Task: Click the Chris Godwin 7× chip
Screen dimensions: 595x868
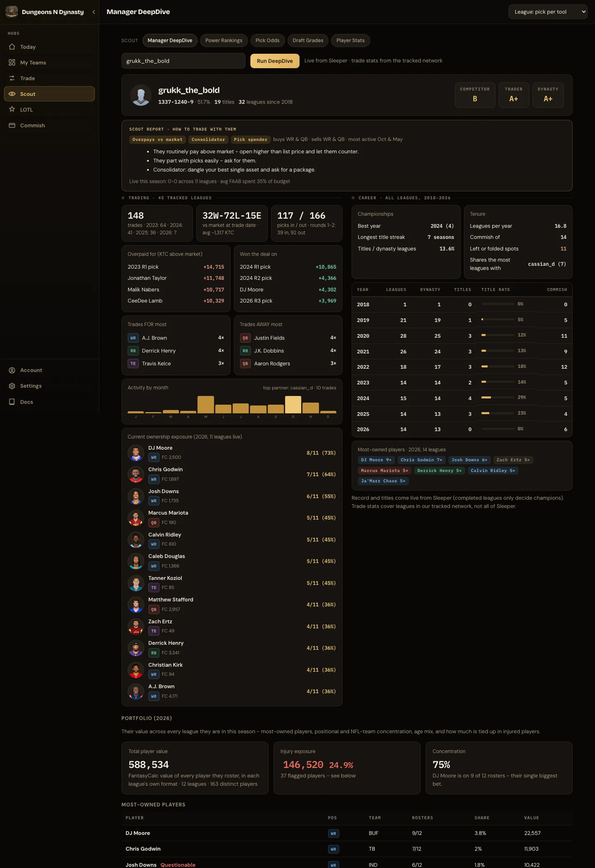Action: [x=421, y=460]
